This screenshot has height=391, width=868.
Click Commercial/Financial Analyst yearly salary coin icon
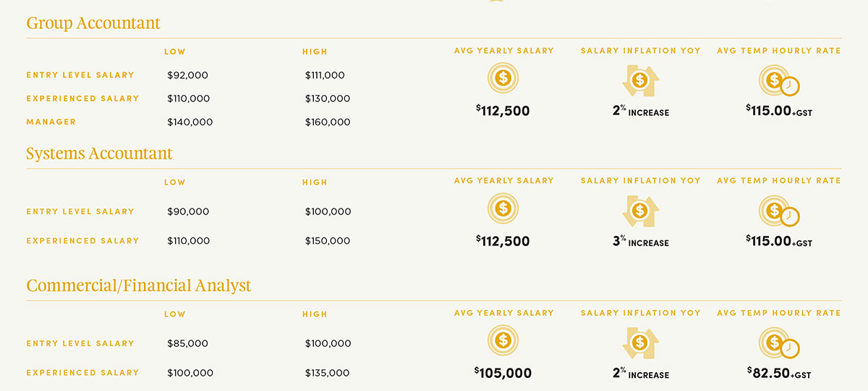pyautogui.click(x=503, y=340)
